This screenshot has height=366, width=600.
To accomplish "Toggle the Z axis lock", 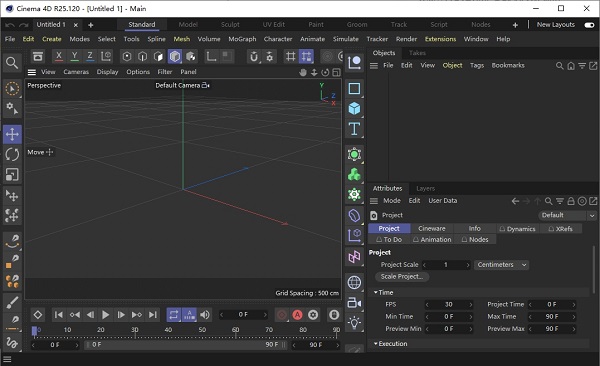I will pos(90,57).
